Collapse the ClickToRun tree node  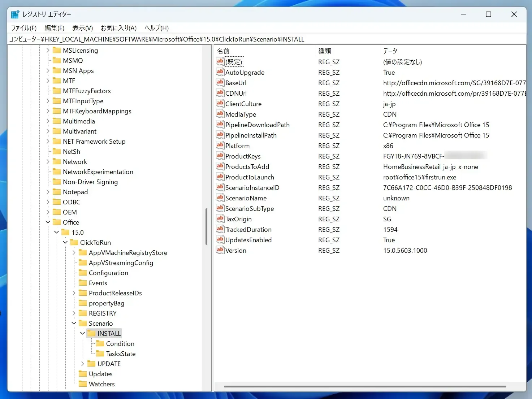point(65,242)
